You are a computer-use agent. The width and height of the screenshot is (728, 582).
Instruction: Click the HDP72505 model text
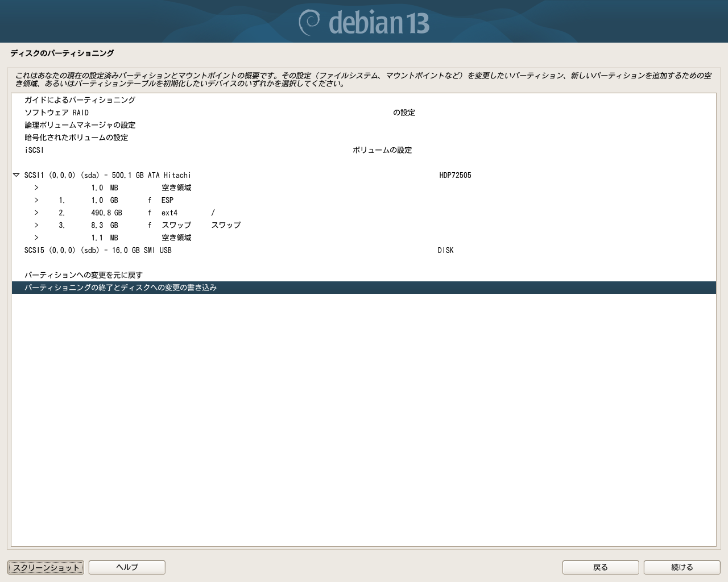tap(455, 175)
